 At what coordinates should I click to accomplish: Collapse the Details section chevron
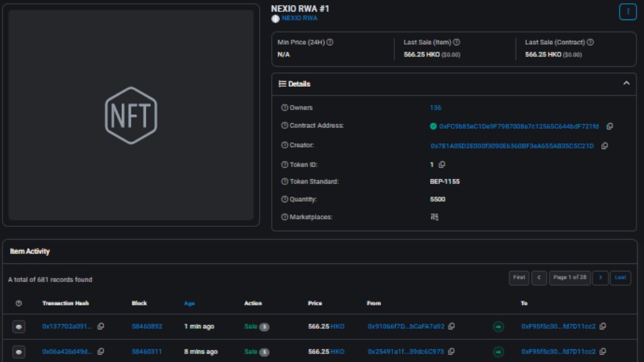pos(626,84)
